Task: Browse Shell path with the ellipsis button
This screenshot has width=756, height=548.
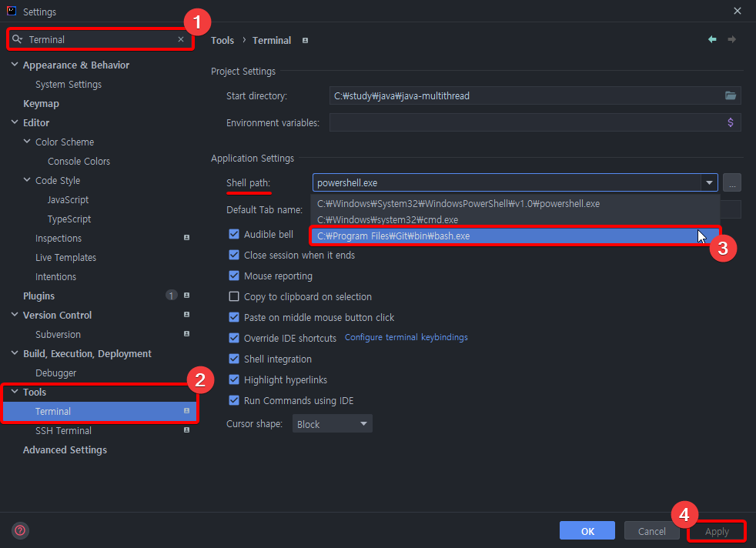Action: click(731, 182)
